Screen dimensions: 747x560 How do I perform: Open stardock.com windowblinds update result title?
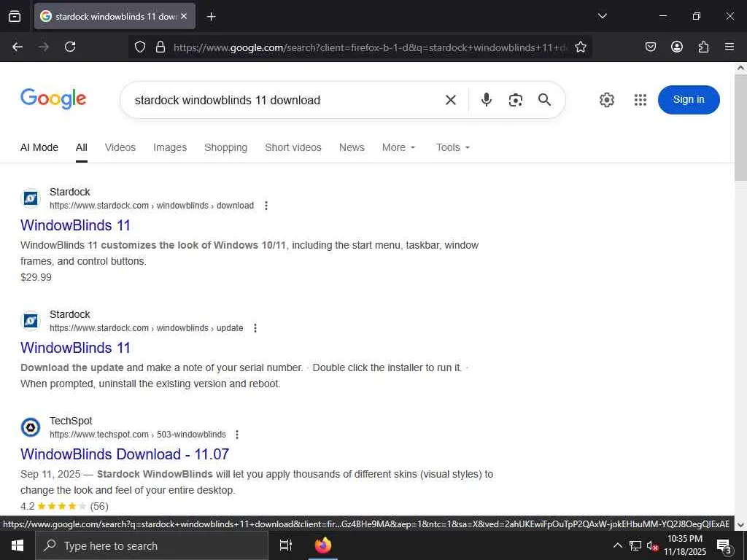75,348
